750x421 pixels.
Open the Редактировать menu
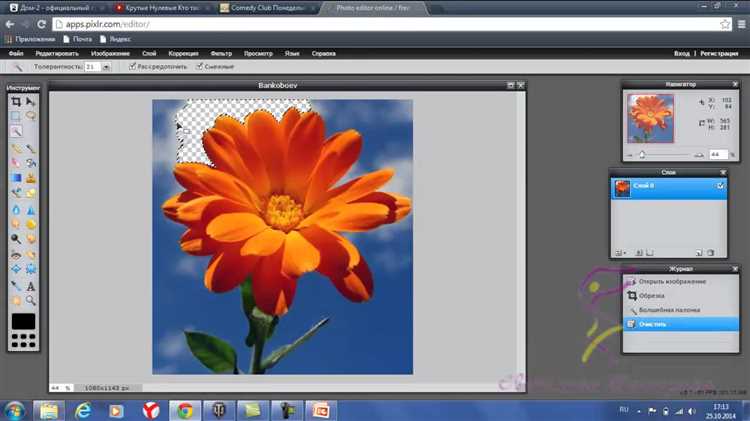tap(57, 54)
